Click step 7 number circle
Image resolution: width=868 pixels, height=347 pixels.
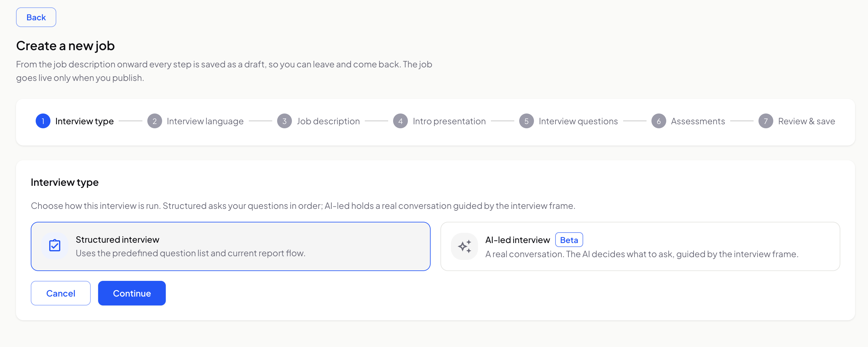[766, 121]
